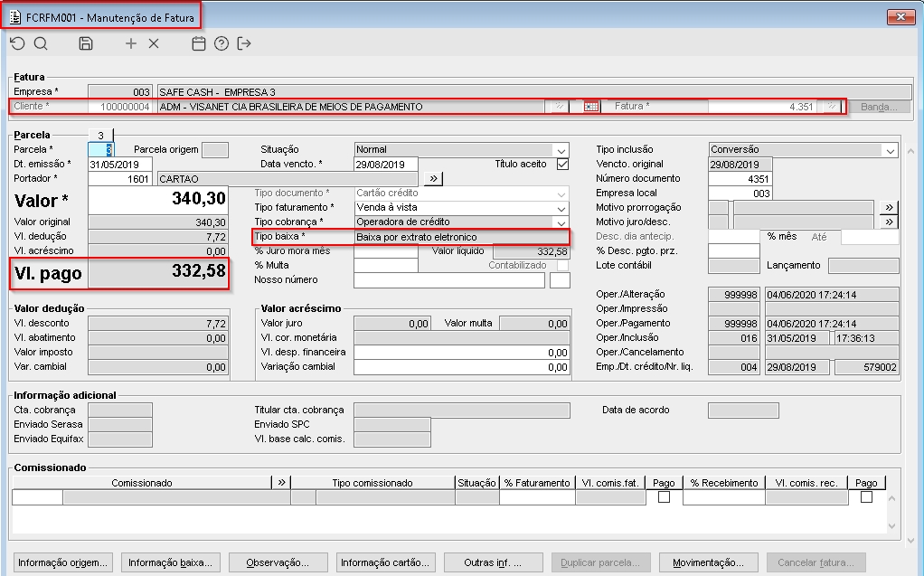Click the Tipo comissionado column header
924x576 pixels.
tap(372, 483)
